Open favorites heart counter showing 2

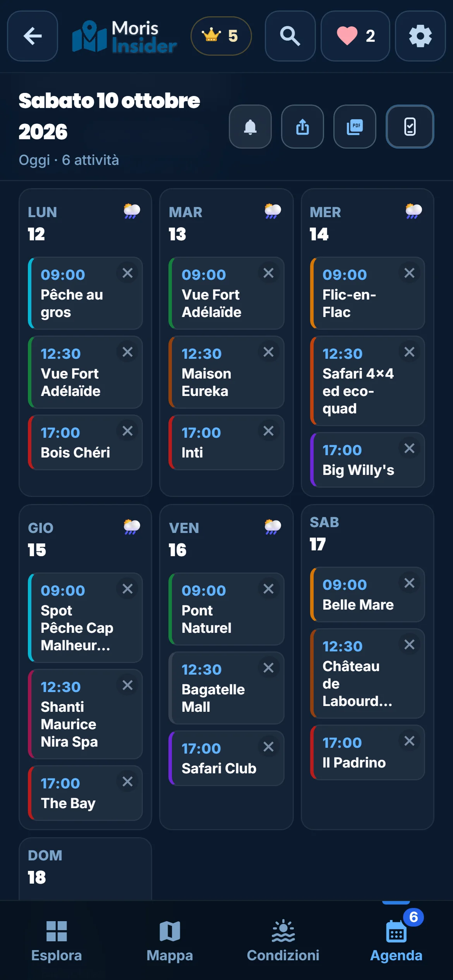click(x=355, y=36)
